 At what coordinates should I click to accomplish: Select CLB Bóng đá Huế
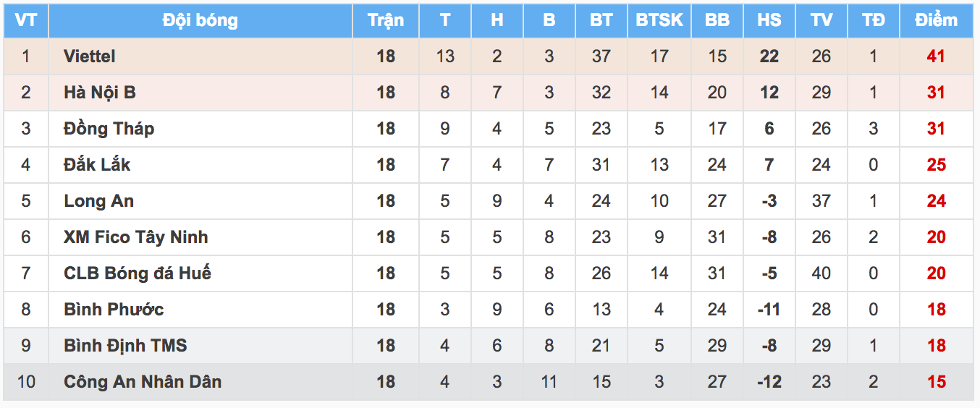(x=138, y=273)
